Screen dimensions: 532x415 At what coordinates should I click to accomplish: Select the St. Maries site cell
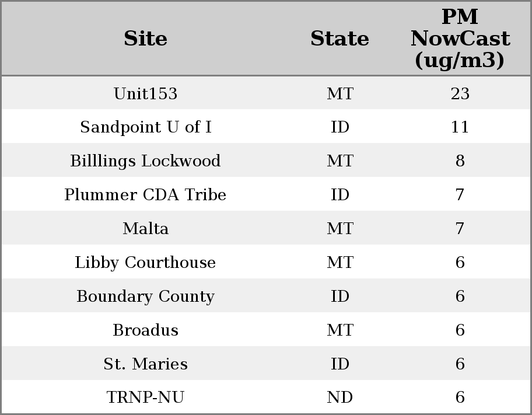click(145, 364)
